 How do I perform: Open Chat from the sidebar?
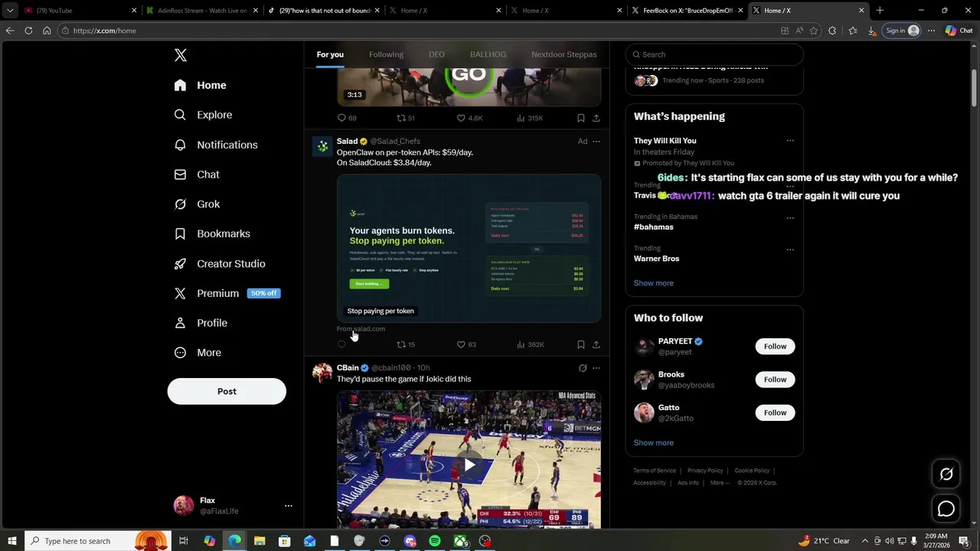pyautogui.click(x=198, y=174)
